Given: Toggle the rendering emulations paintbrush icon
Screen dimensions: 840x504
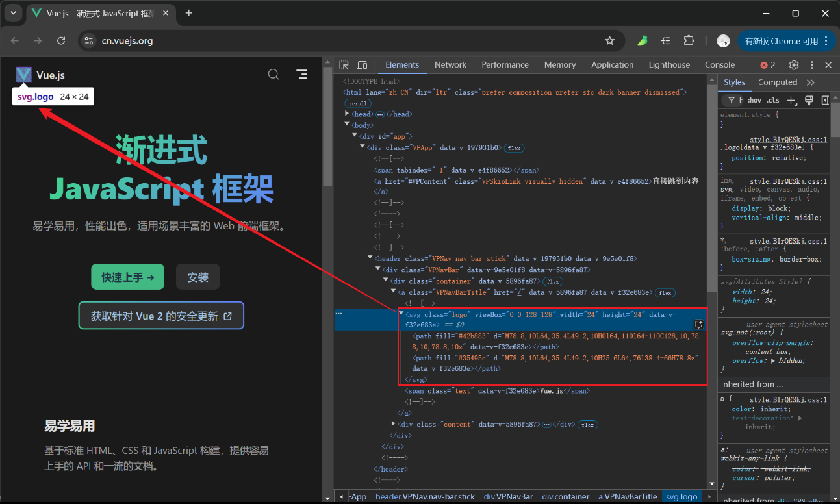Looking at the screenshot, I should click(809, 100).
